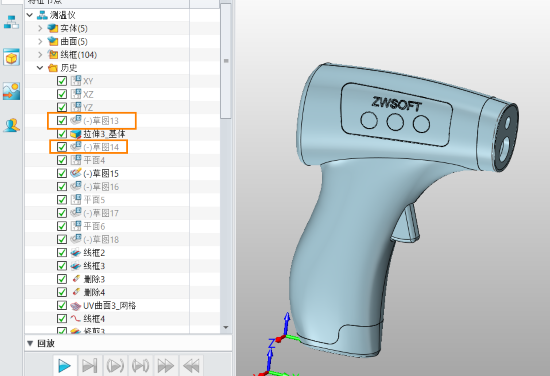Click the sketch icon of 草图15

tap(76, 173)
